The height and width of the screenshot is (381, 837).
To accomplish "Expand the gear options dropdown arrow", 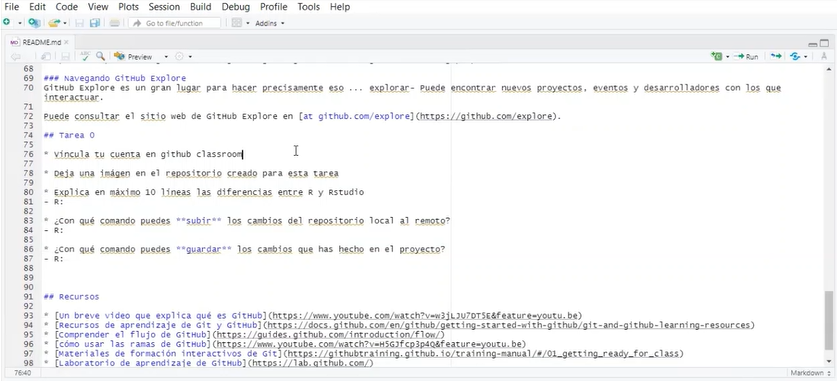I will [x=190, y=57].
